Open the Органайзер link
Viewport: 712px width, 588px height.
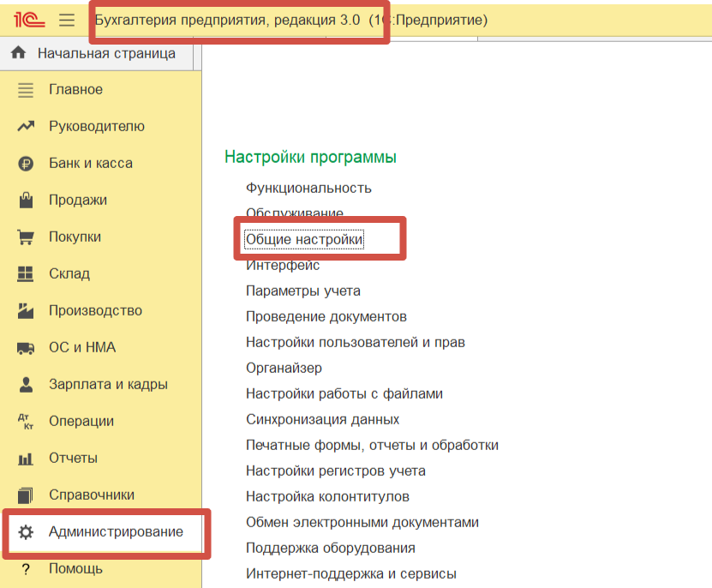coord(284,368)
